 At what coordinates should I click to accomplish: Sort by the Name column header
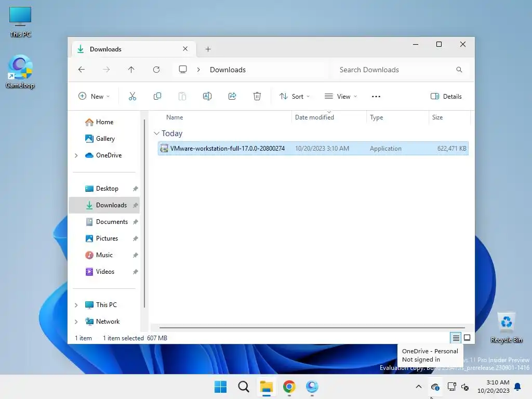(x=175, y=117)
